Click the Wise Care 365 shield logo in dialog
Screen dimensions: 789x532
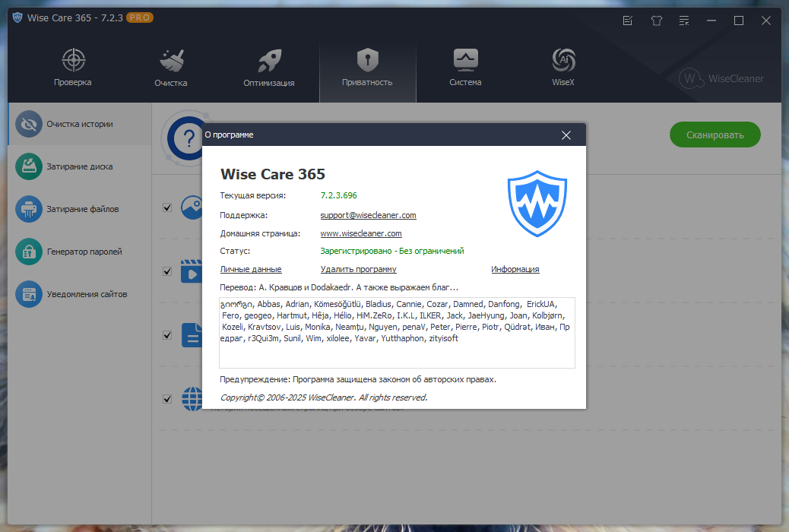[537, 204]
